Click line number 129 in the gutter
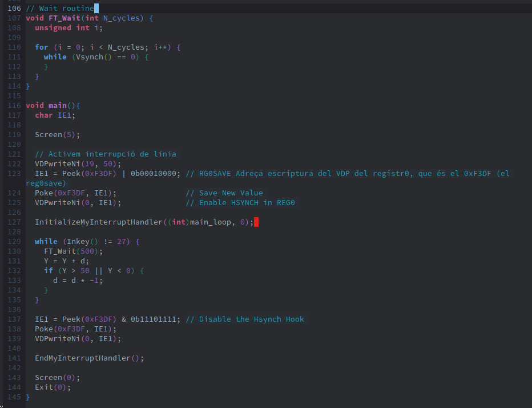532x408 pixels. [14, 242]
